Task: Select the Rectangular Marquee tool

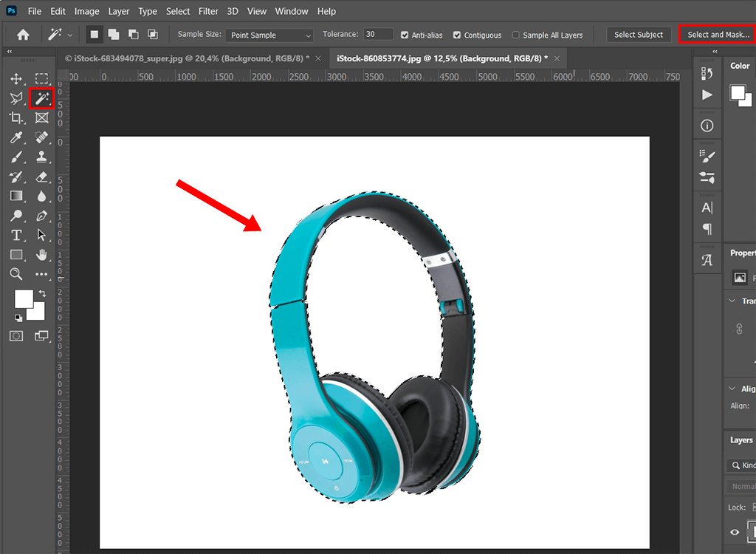Action: 41,78
